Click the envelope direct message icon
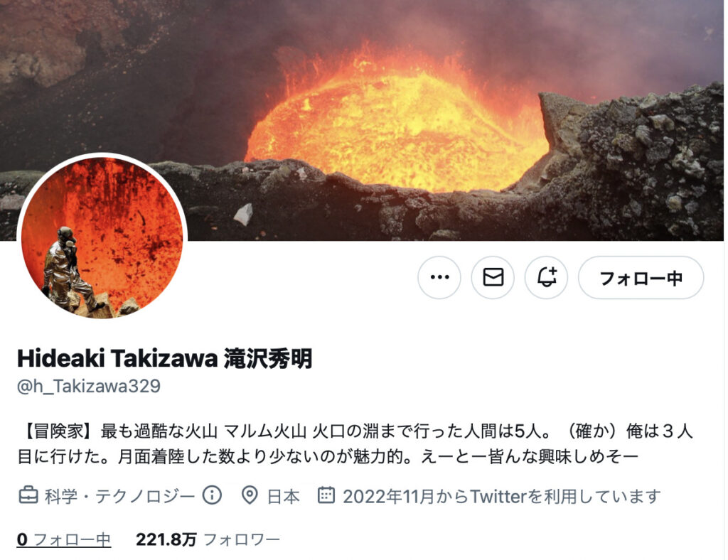The height and width of the screenshot is (560, 728). 493,277
